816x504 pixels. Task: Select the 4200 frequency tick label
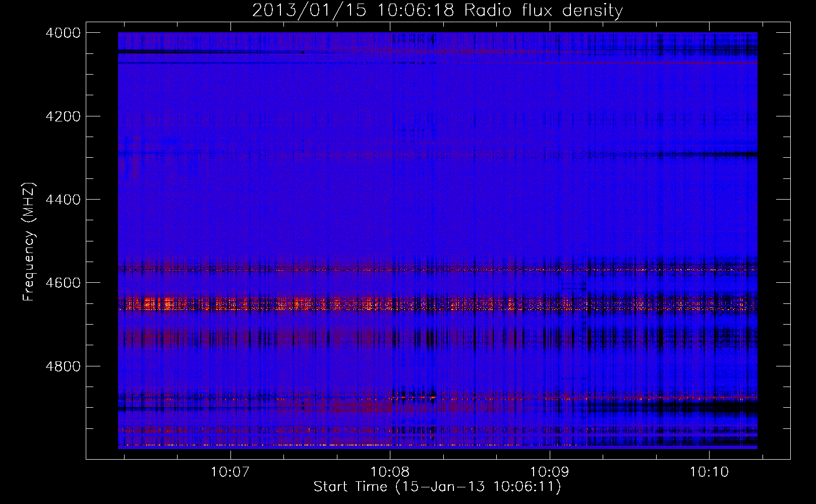click(x=63, y=116)
